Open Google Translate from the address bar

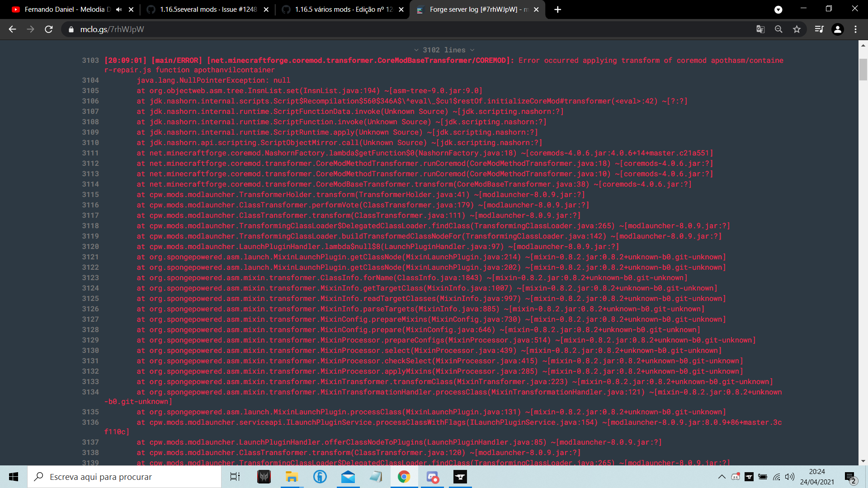pos(761,29)
